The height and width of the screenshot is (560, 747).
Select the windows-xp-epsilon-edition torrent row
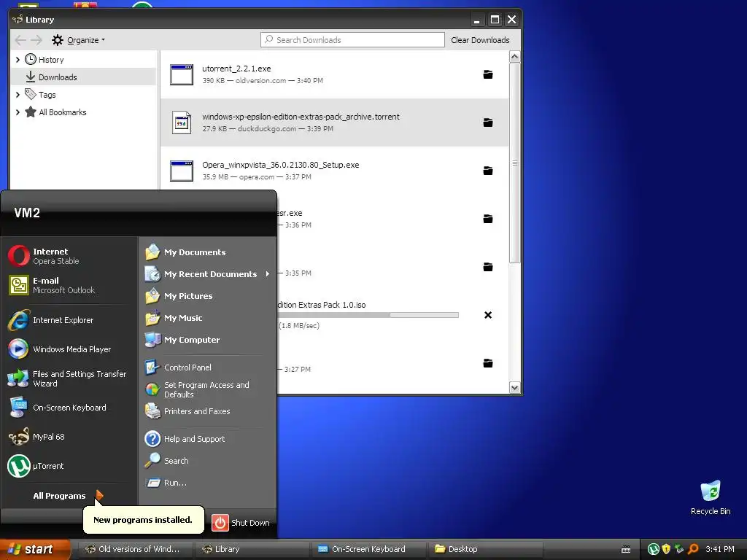click(334, 122)
